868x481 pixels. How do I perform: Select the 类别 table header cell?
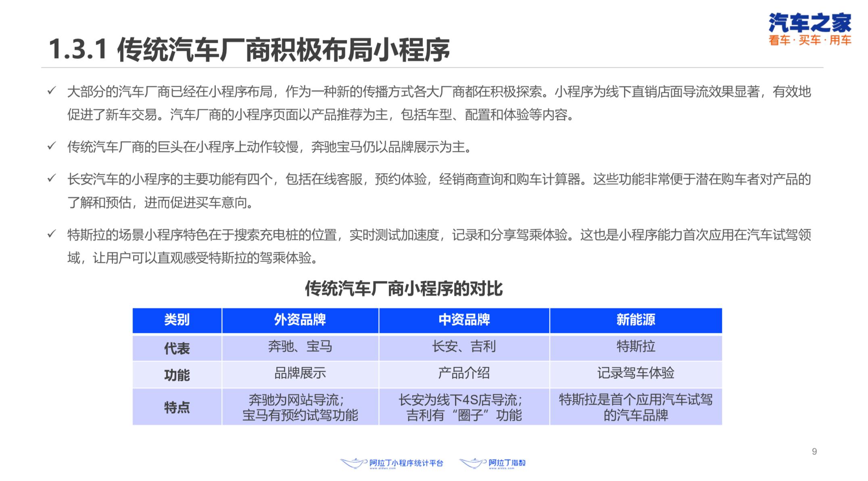coord(177,320)
